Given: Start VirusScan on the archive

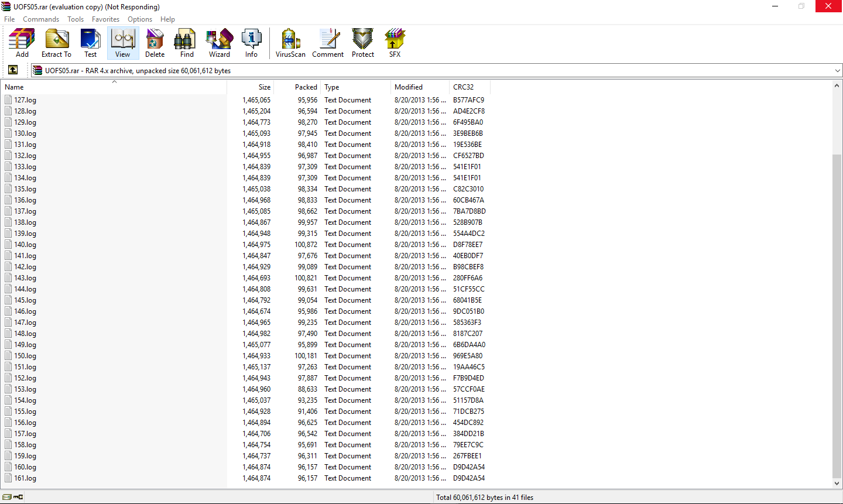Looking at the screenshot, I should click(x=290, y=43).
